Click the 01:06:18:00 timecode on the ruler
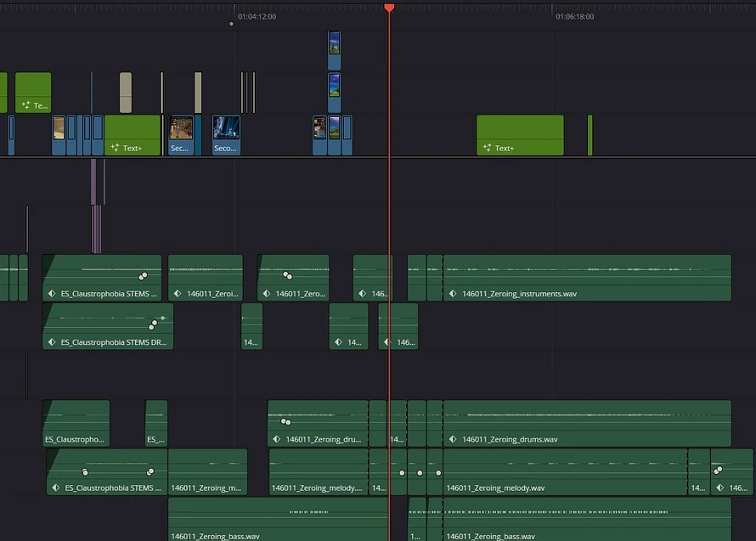The image size is (756, 541). pyautogui.click(x=575, y=16)
